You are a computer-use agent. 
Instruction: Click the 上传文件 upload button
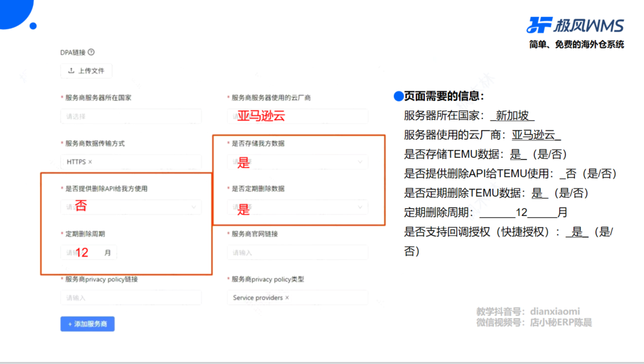86,70
